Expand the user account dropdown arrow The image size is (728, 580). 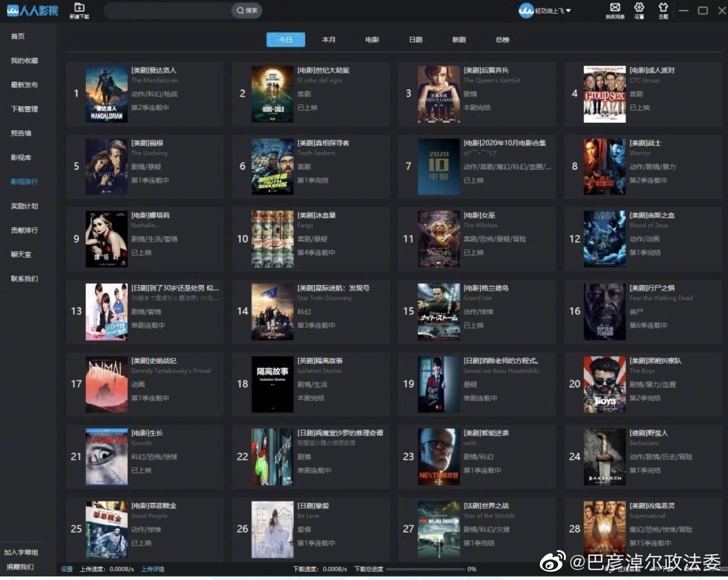(569, 11)
